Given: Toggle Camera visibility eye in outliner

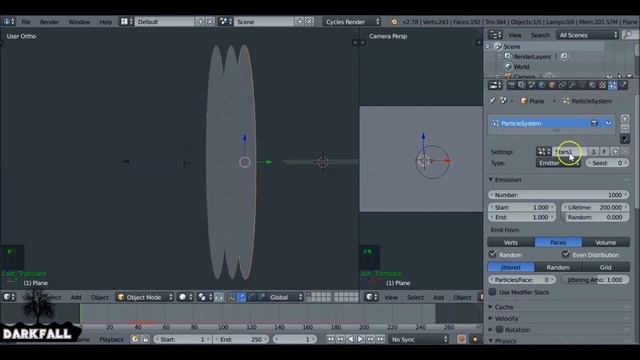Looking at the screenshot, I should coord(609,76).
